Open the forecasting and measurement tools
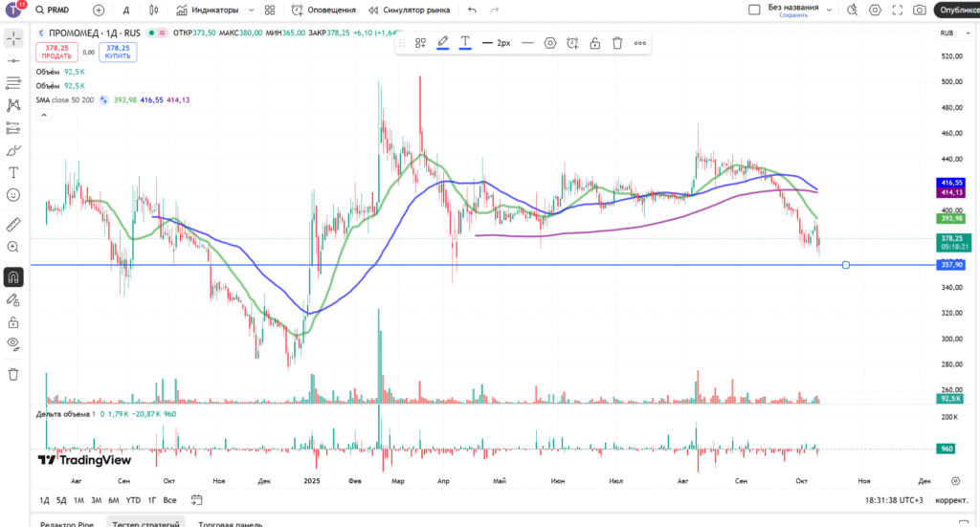 click(x=13, y=128)
